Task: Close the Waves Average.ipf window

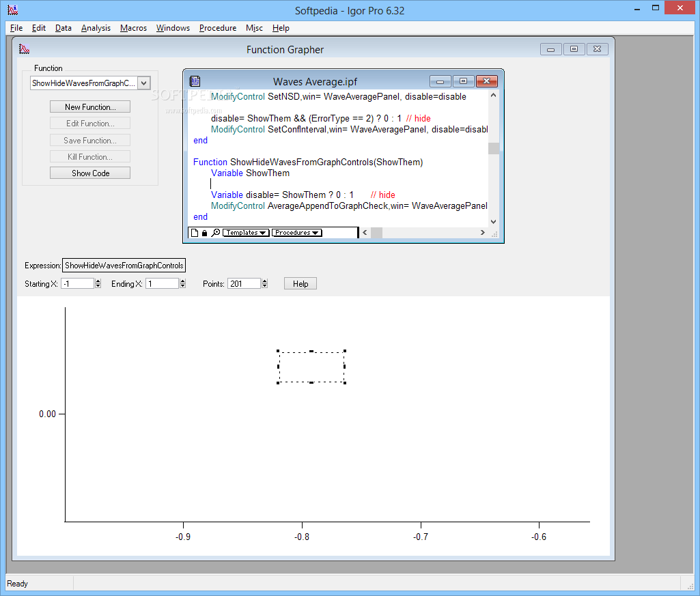Action: click(x=487, y=81)
